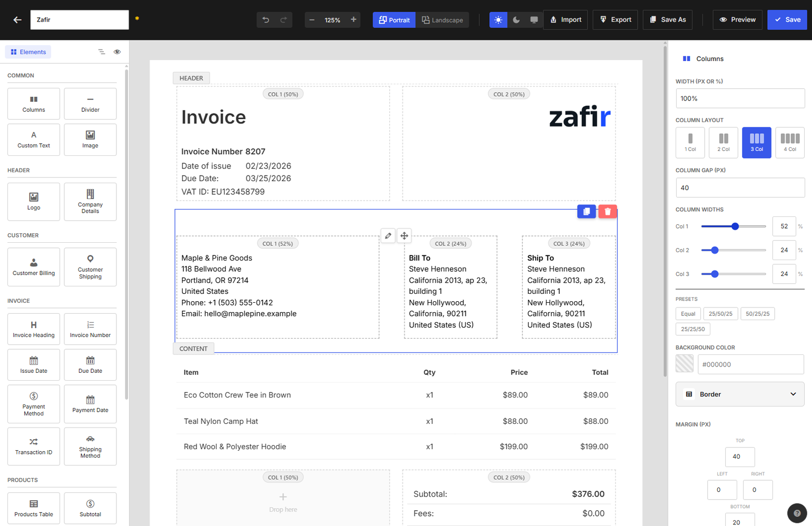Open the help question mark button
Viewport: 812px width, 526px height.
click(797, 513)
